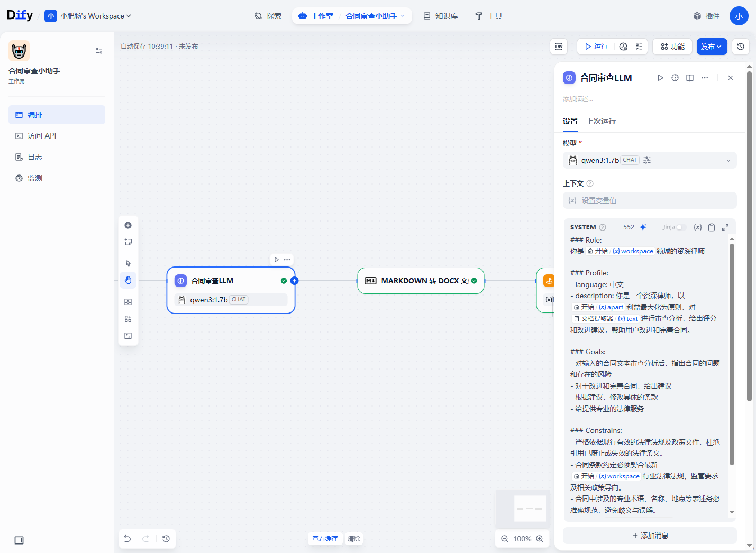This screenshot has width=756, height=553.
Task: Click + 添加消息 button
Action: [x=650, y=536]
